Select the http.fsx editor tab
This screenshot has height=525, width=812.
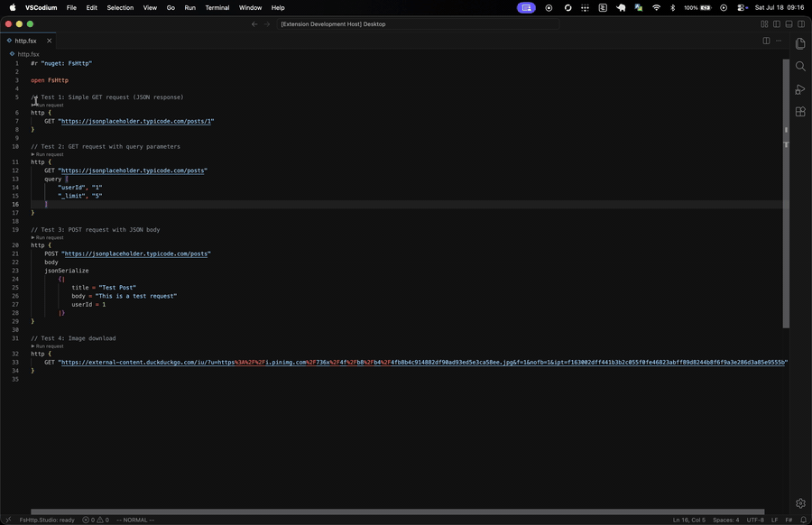[29, 41]
